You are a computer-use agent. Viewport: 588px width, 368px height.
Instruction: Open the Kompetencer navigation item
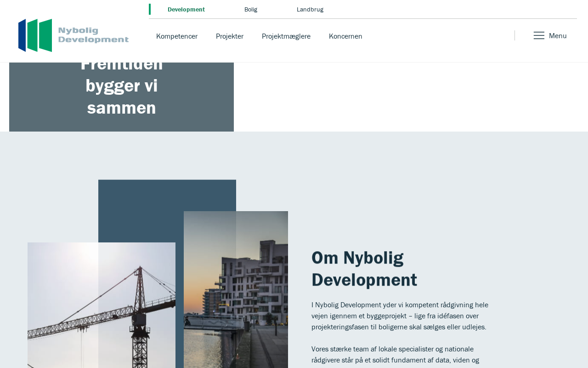coord(177,36)
